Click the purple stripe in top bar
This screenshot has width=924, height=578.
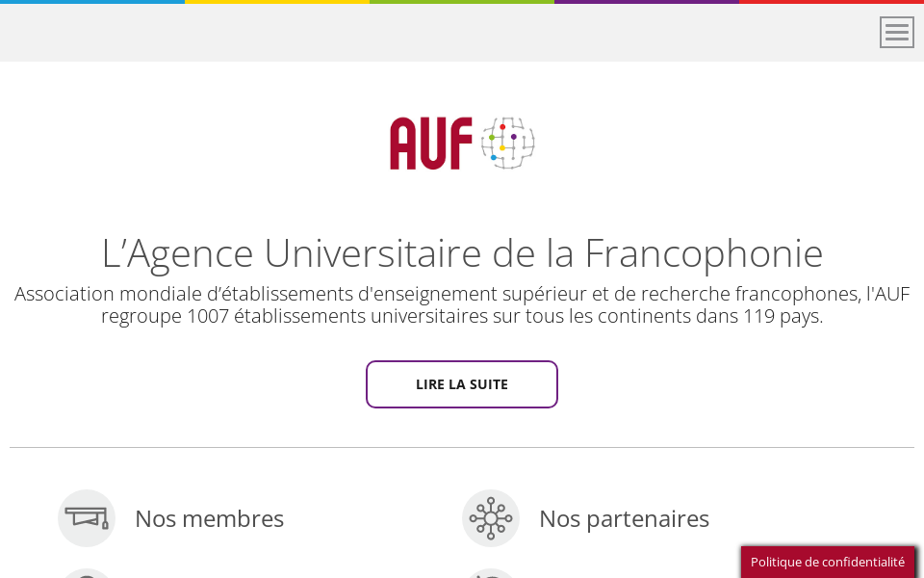pyautogui.click(x=647, y=2)
